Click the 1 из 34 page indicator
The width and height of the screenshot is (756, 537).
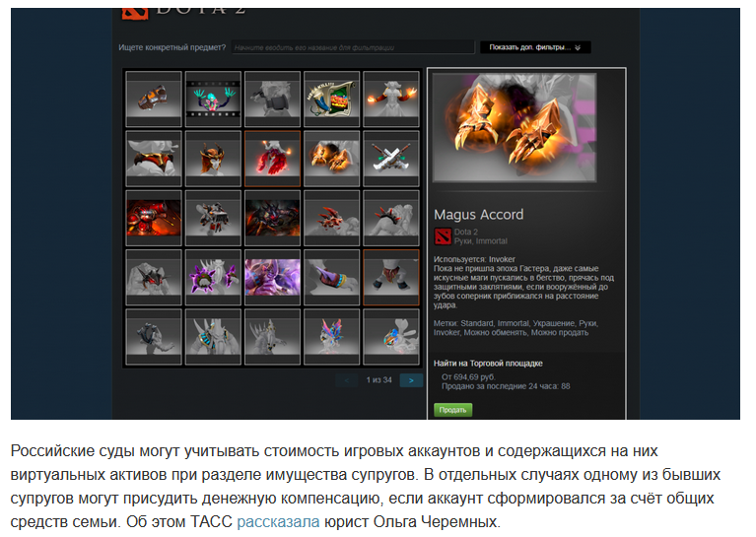pyautogui.click(x=378, y=380)
